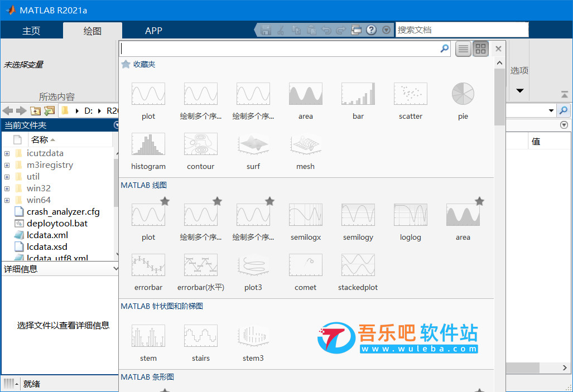Image resolution: width=573 pixels, height=392 pixels.
Task: Choose the scatter plot in Favorites
Action: [x=411, y=101]
